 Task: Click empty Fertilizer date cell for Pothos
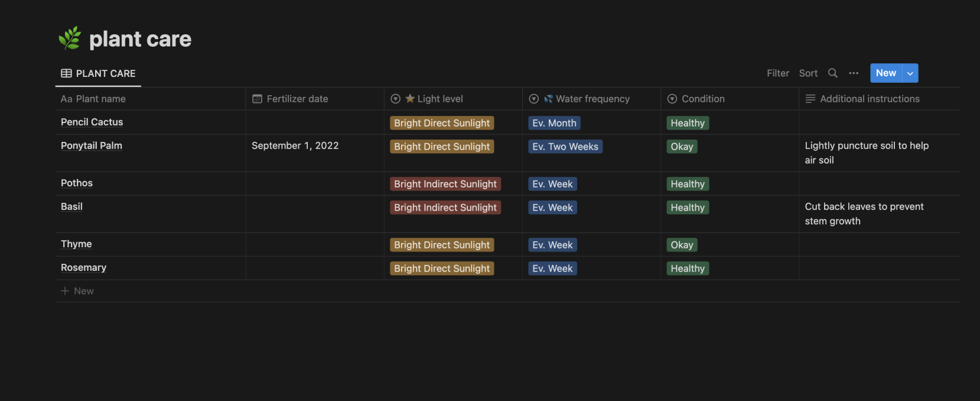click(315, 184)
